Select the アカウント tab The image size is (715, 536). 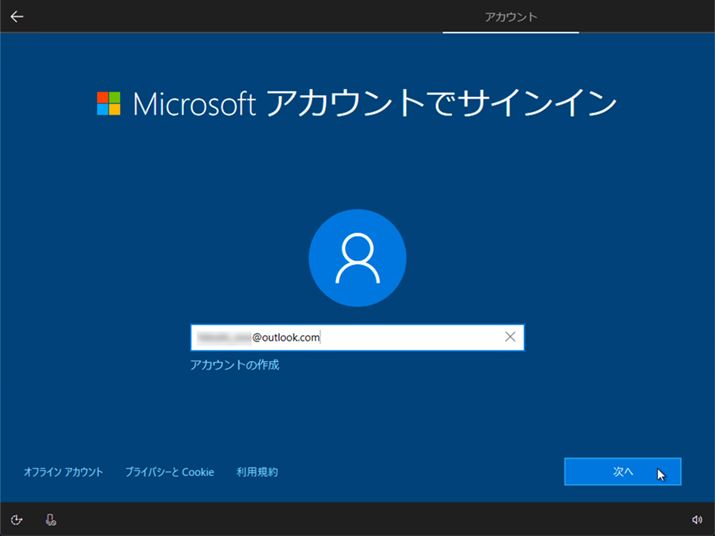point(511,17)
